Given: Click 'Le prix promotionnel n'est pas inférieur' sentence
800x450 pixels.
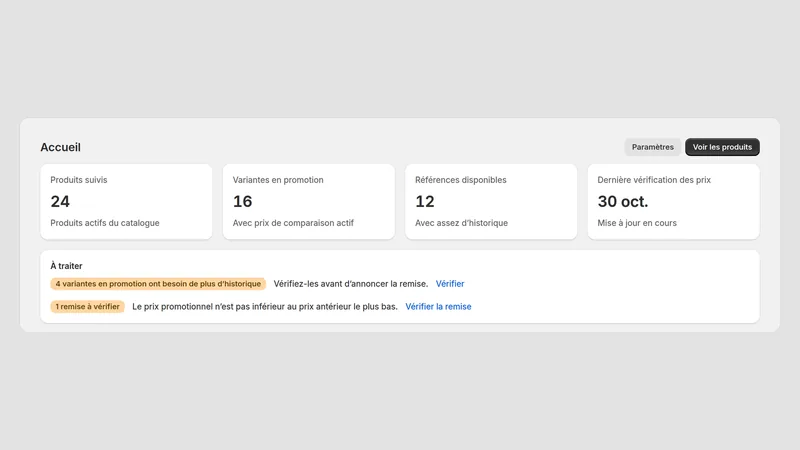Looking at the screenshot, I should (265, 307).
